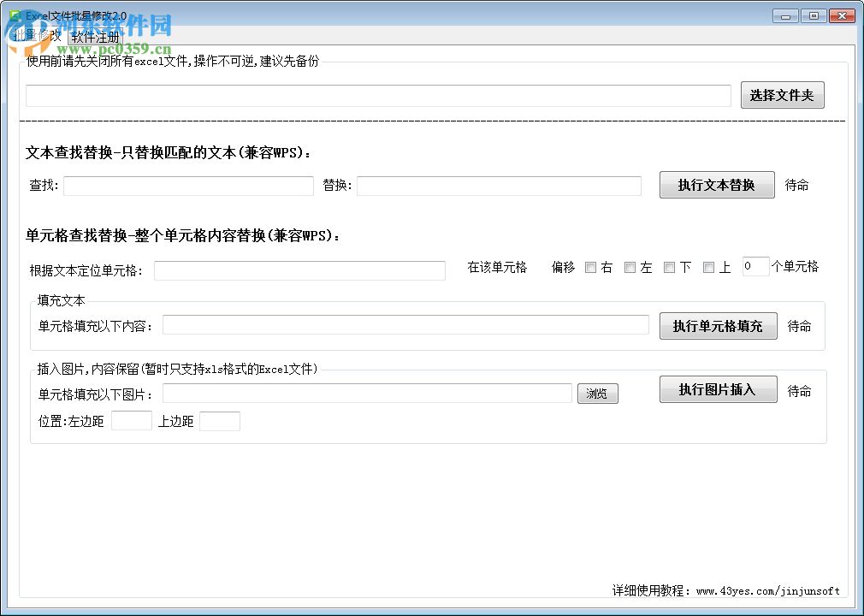Image resolution: width=864 pixels, height=616 pixels.
Task: Click the 单元格查找替换 section heading
Action: click(183, 236)
